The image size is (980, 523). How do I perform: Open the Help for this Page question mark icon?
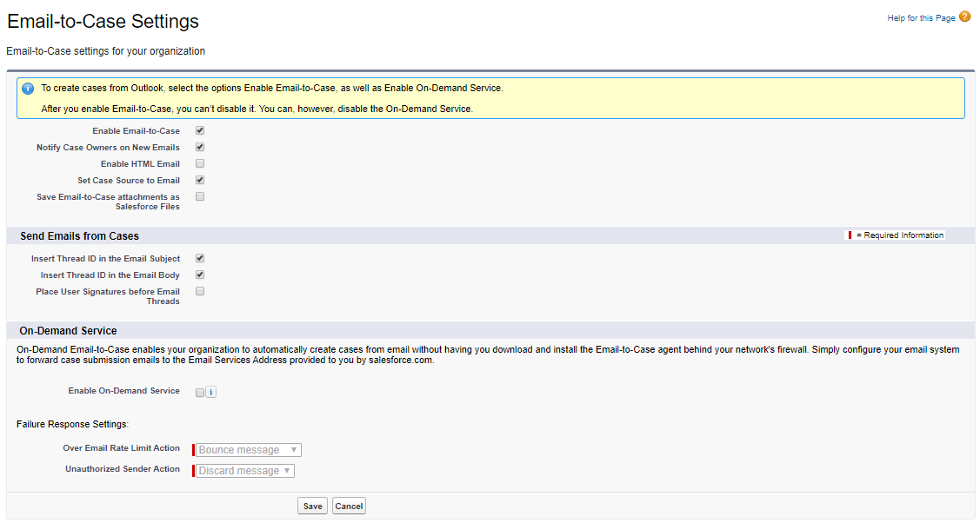(x=964, y=17)
